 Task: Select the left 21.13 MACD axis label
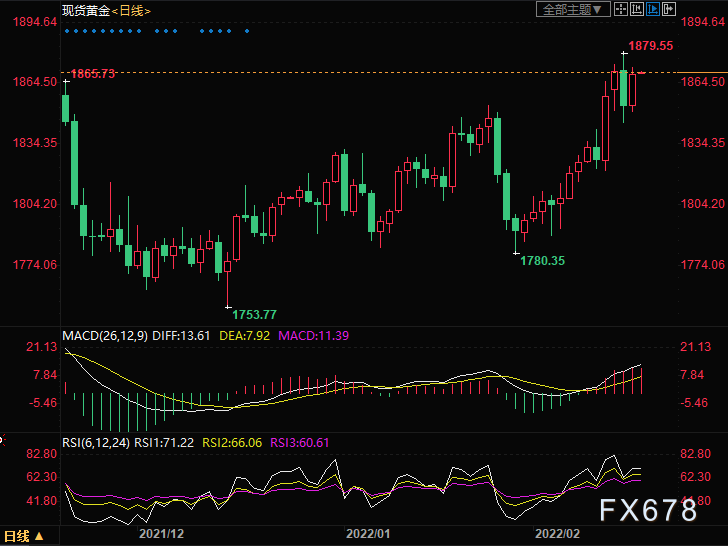pyautogui.click(x=42, y=346)
